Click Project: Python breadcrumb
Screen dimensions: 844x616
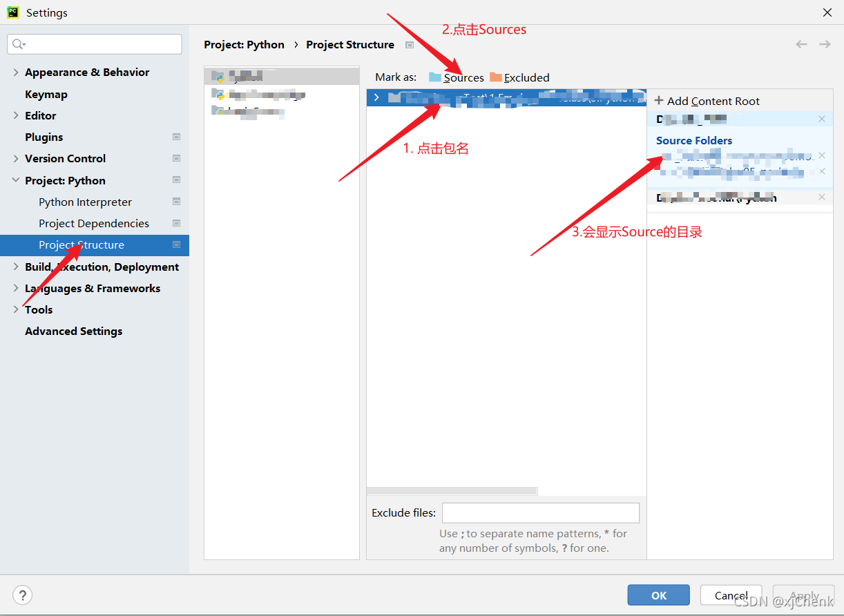(x=244, y=44)
